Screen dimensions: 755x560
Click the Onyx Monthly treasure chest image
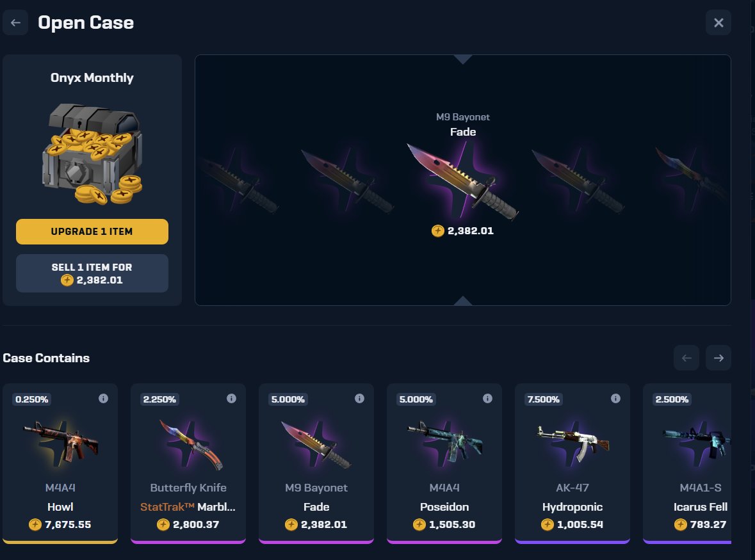pos(92,153)
